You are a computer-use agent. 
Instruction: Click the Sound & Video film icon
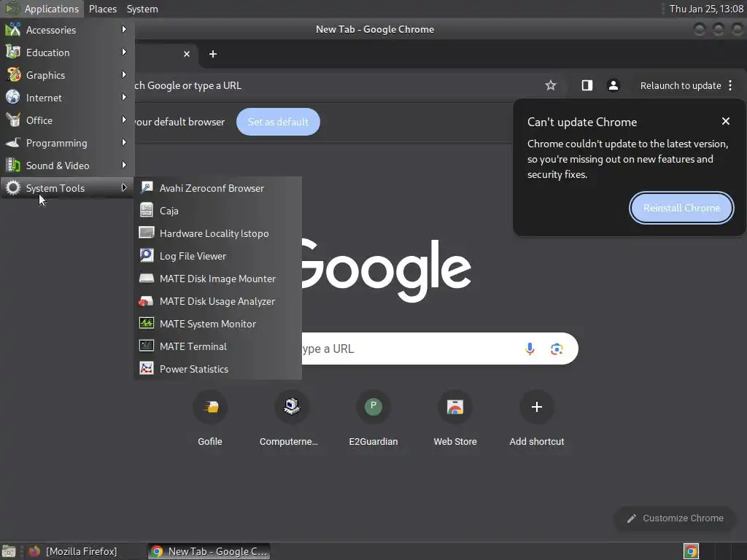click(13, 165)
